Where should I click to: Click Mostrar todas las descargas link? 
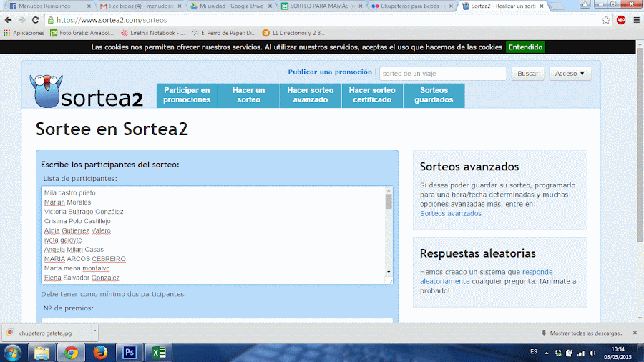coord(587,333)
